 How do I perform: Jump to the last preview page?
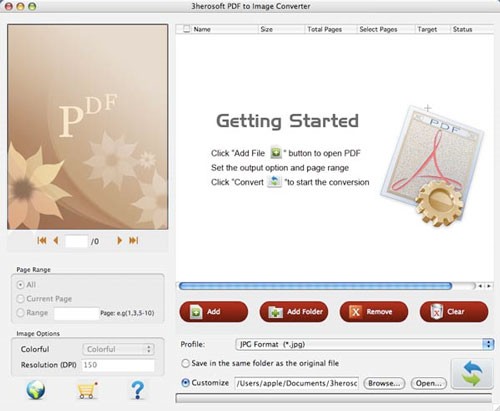(134, 240)
